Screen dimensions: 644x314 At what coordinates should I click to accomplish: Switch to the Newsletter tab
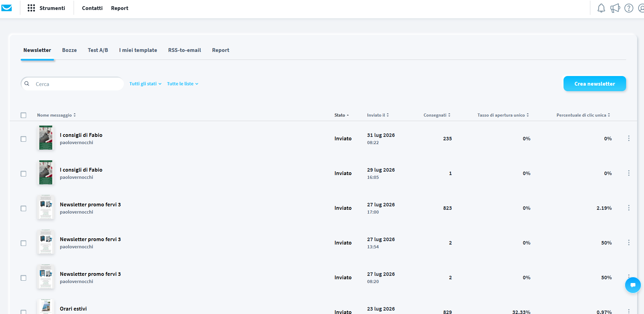[37, 50]
